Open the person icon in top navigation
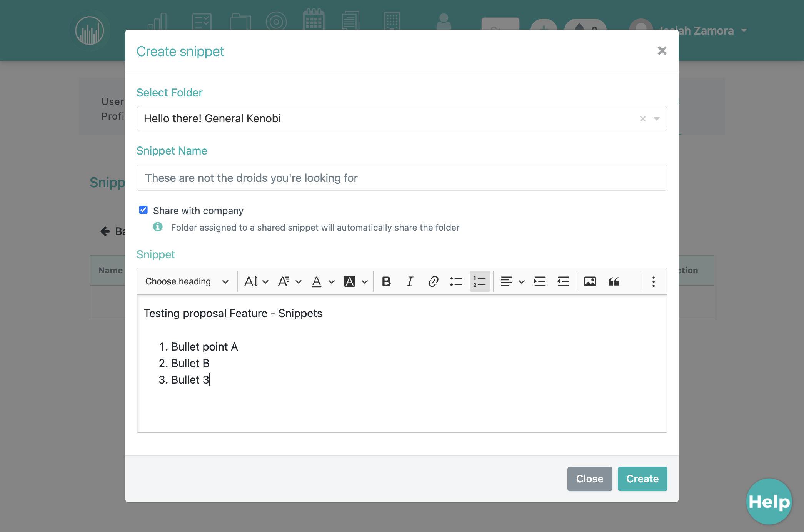Viewport: 804px width, 532px height. click(x=443, y=22)
